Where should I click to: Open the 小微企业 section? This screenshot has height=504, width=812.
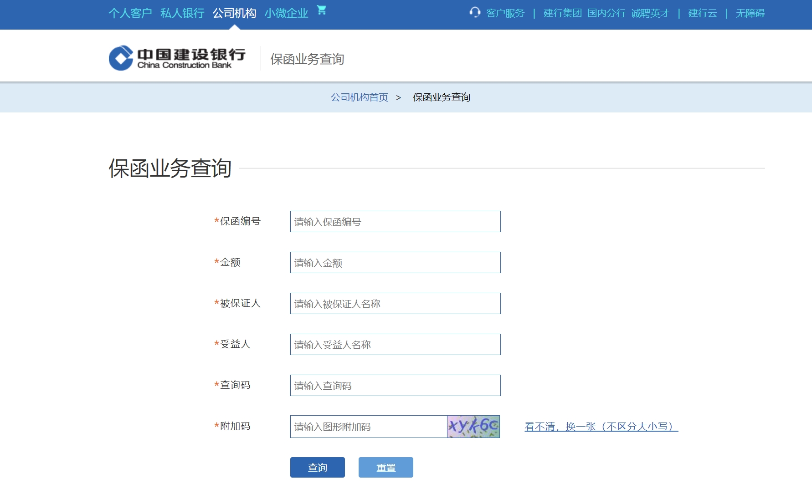[x=286, y=13]
